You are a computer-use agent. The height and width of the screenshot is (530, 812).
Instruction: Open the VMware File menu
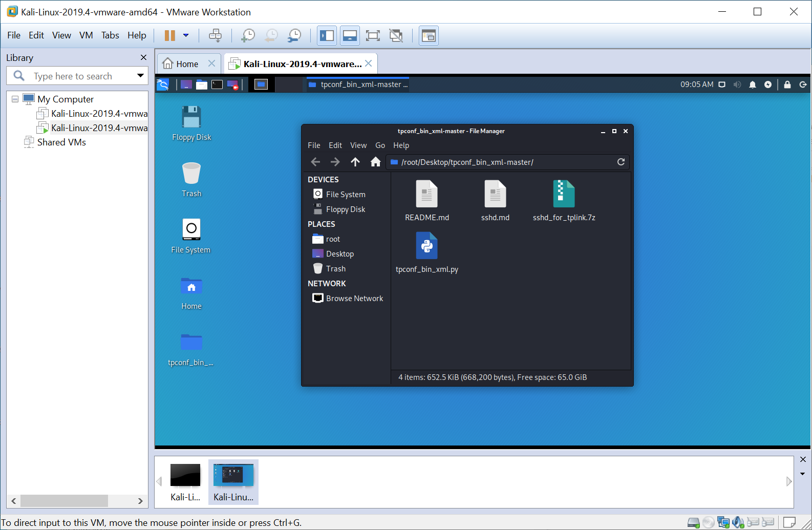pos(14,35)
